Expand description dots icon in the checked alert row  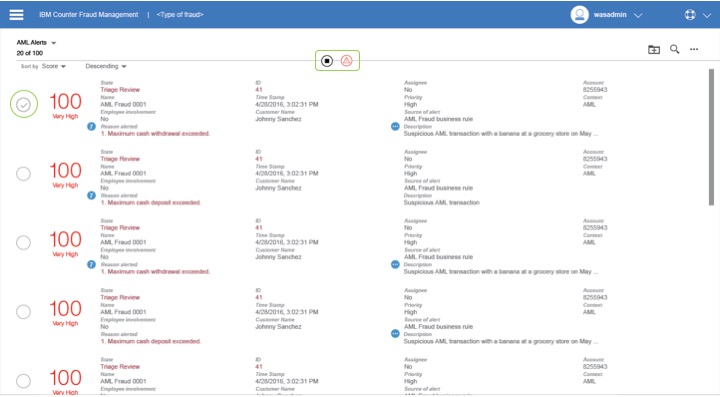(395, 126)
